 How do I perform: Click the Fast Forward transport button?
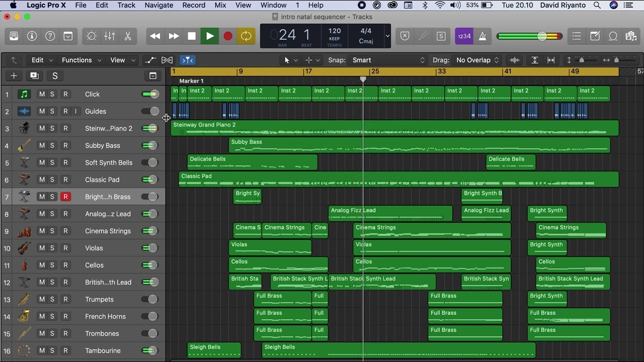click(174, 36)
